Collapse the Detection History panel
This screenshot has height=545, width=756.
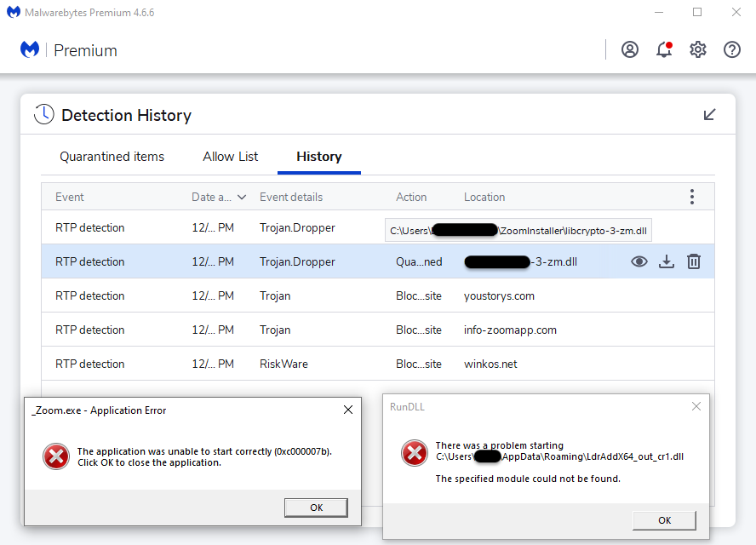click(709, 115)
